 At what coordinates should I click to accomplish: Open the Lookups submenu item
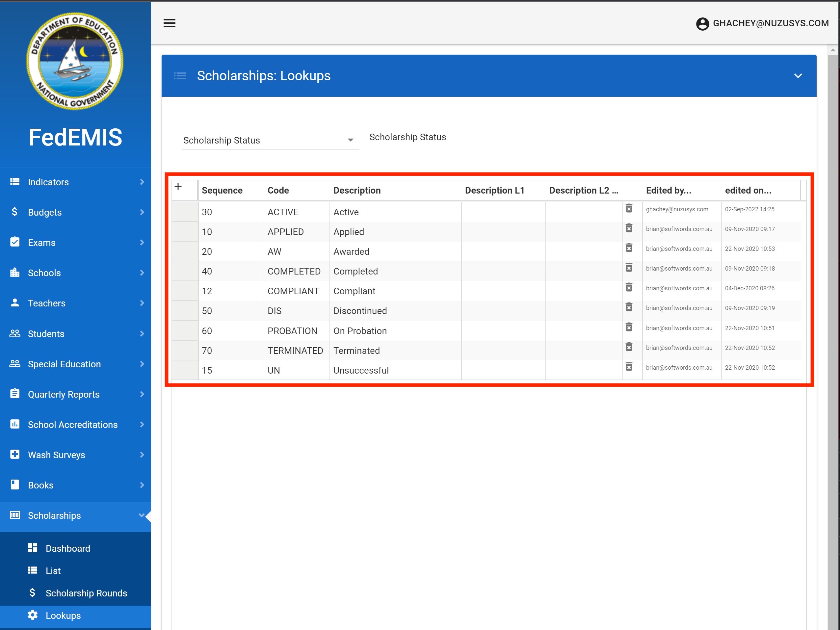[63, 615]
